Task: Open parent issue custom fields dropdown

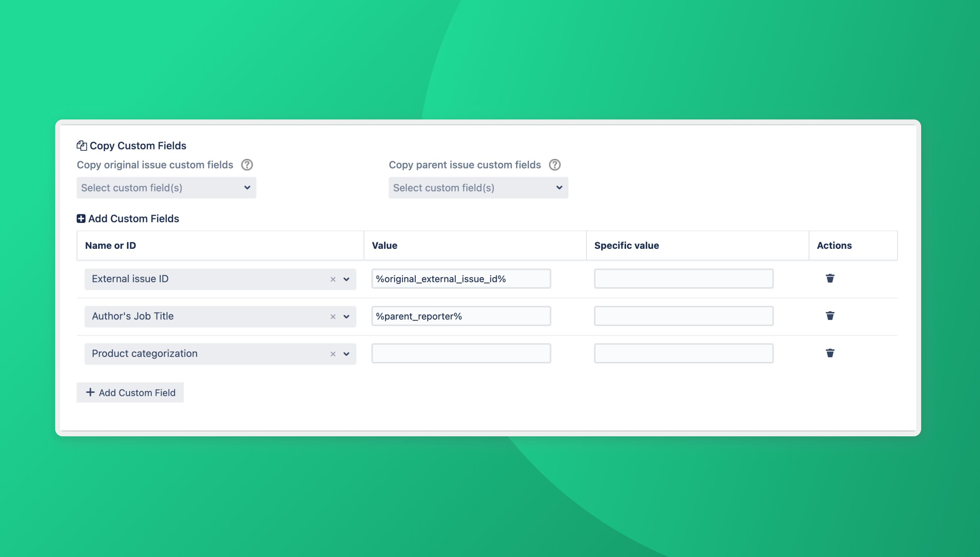Action: [478, 188]
